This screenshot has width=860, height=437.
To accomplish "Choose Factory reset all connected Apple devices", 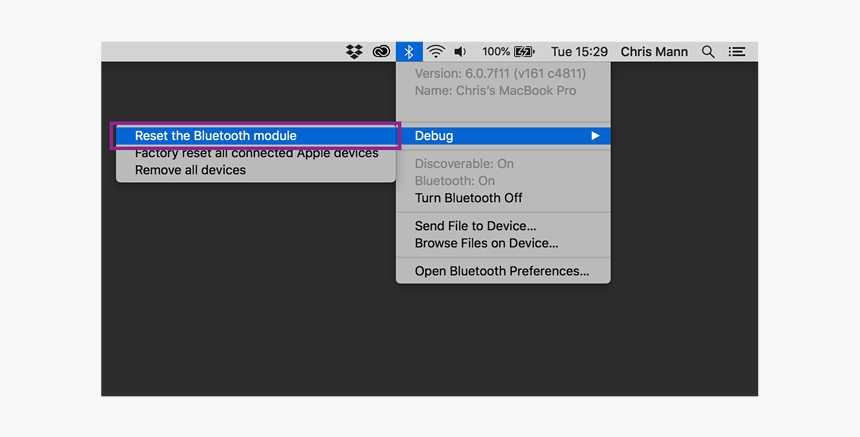I will tap(256, 154).
